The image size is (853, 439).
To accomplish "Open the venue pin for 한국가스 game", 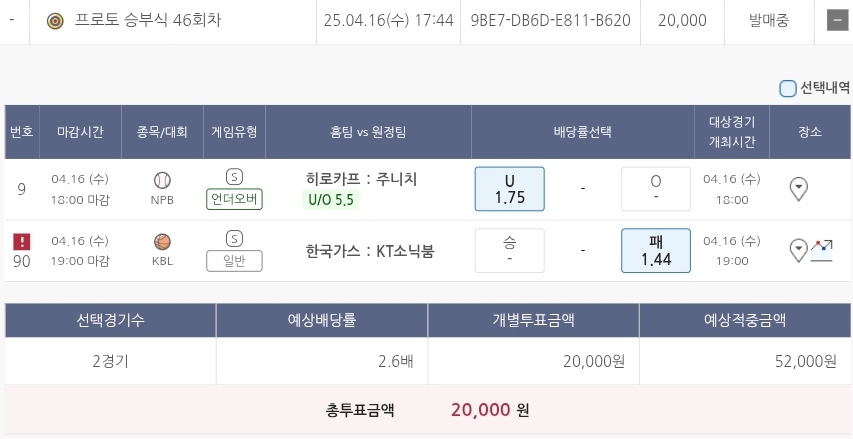I will (798, 250).
